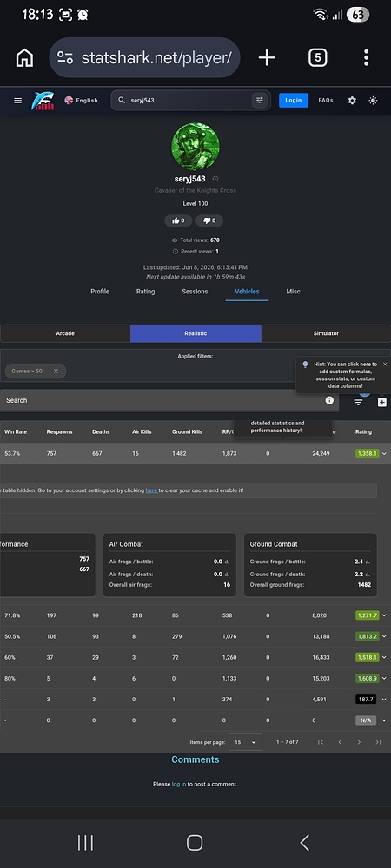Screen dimensions: 391x868
Task: Add a custom data column plus icon
Action: [382, 403]
